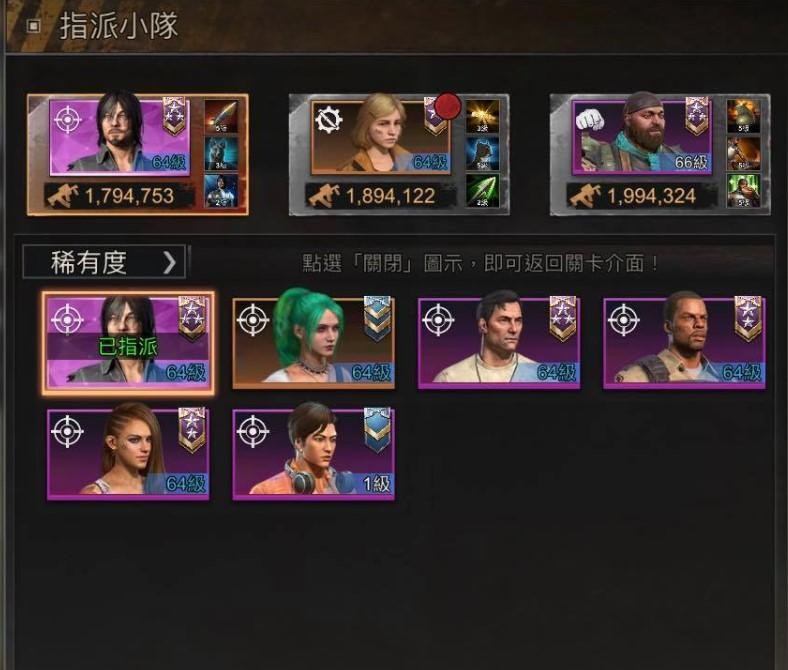The height and width of the screenshot is (670, 788).
Task: Choose the level 1 headphones woman card
Action: tap(314, 453)
